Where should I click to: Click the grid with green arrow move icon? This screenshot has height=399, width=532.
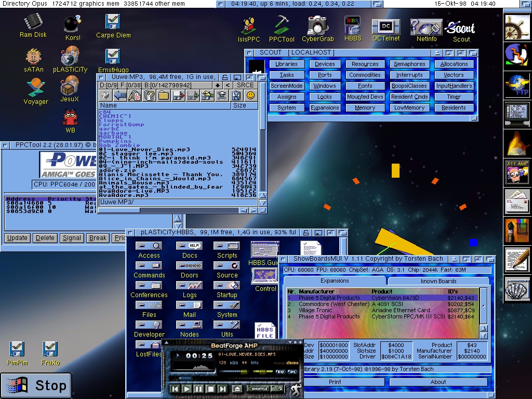(x=193, y=96)
